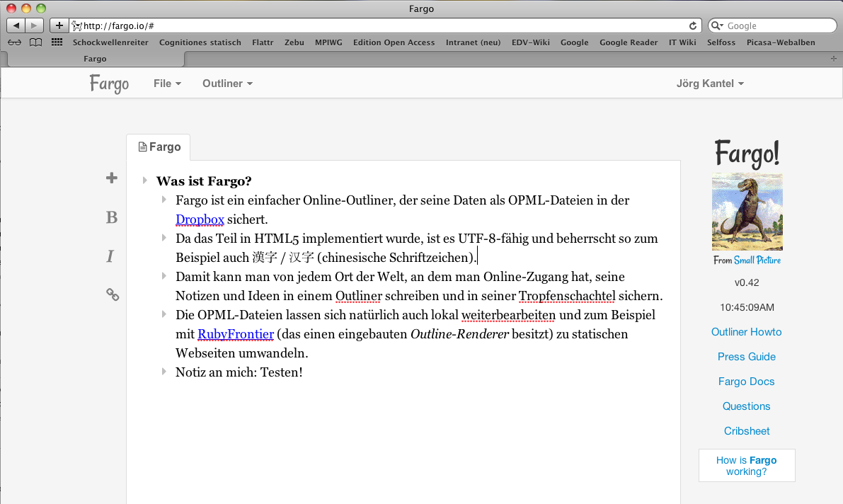Click the dinosaur picture in sidebar

(x=747, y=212)
